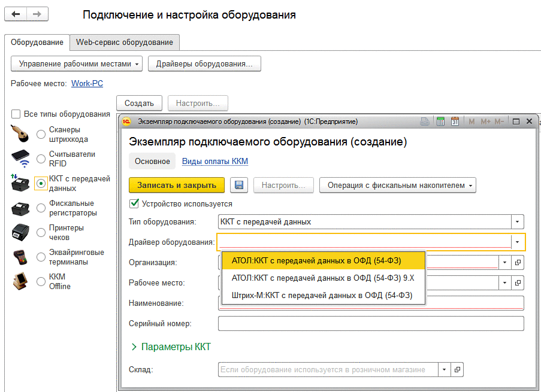The width and height of the screenshot is (541, 392).
Task: Open the calculator icon in dialog title bar
Action: coord(440,121)
